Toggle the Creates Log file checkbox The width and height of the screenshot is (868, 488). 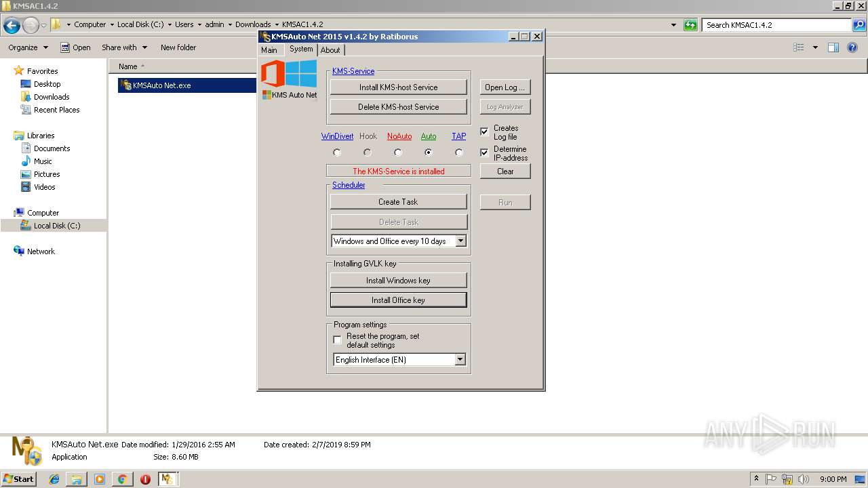484,132
